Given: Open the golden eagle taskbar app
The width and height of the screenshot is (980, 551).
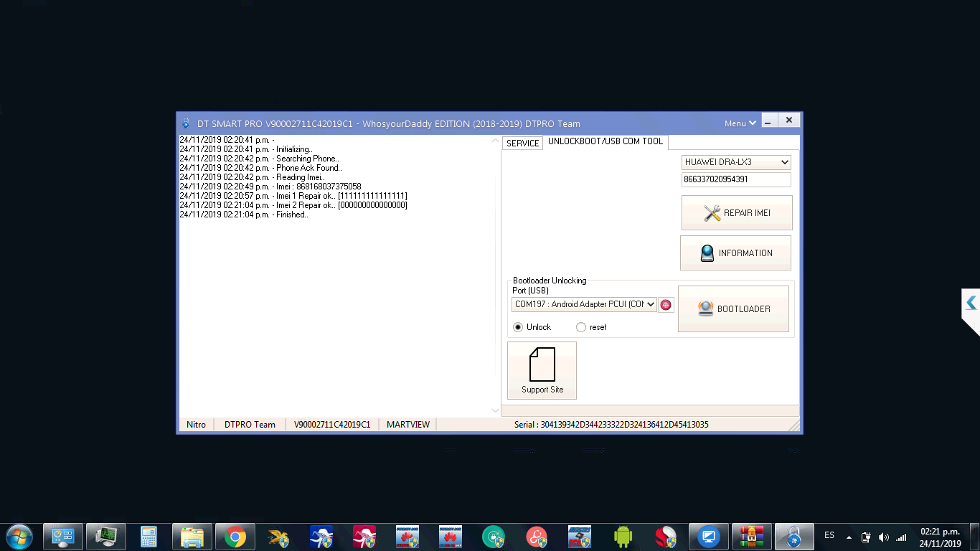Looking at the screenshot, I should click(278, 537).
